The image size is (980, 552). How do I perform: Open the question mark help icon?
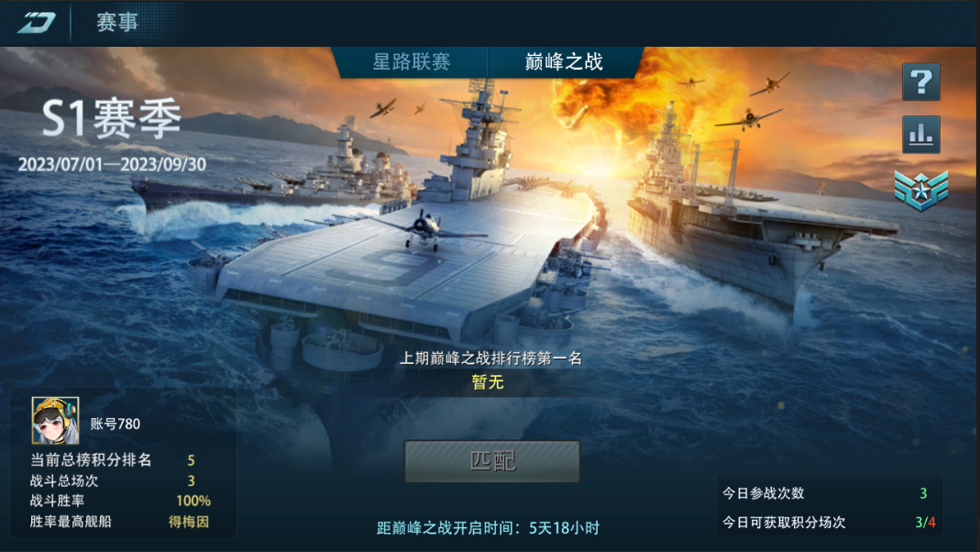921,82
